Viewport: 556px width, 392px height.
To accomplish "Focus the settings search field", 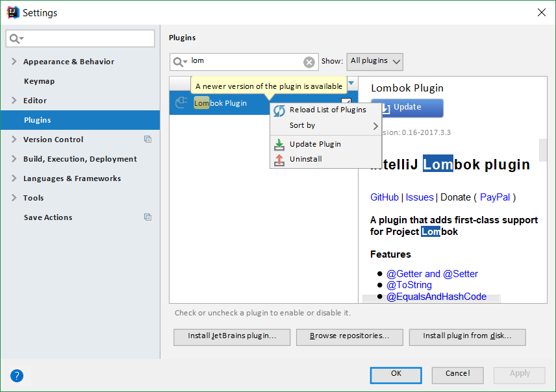I will pos(80,38).
